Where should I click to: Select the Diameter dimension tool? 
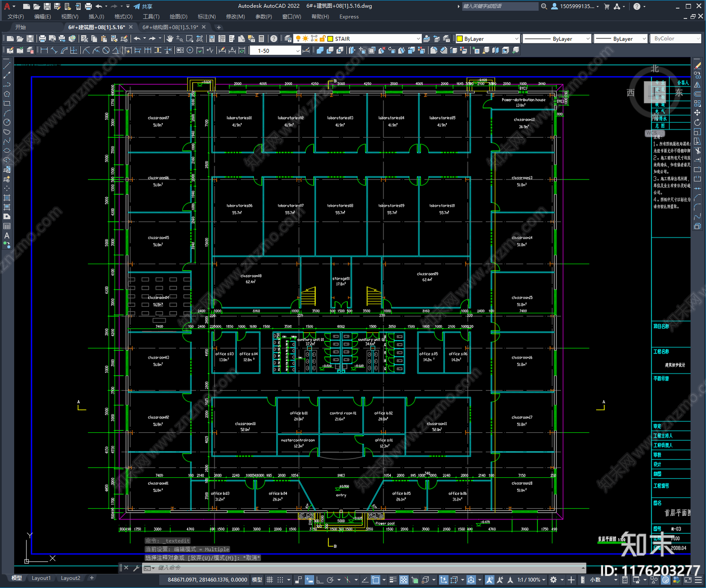(x=106, y=50)
